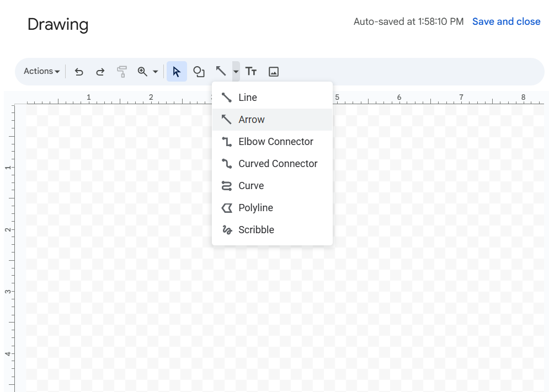Open the Shape tool
Viewport: 549px width, 392px height.
199,72
